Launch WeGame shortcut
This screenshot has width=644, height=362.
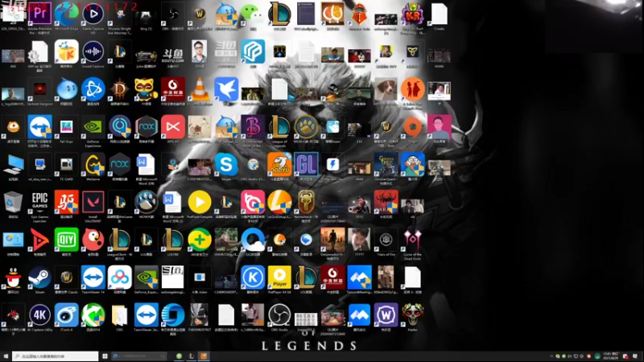click(x=93, y=165)
